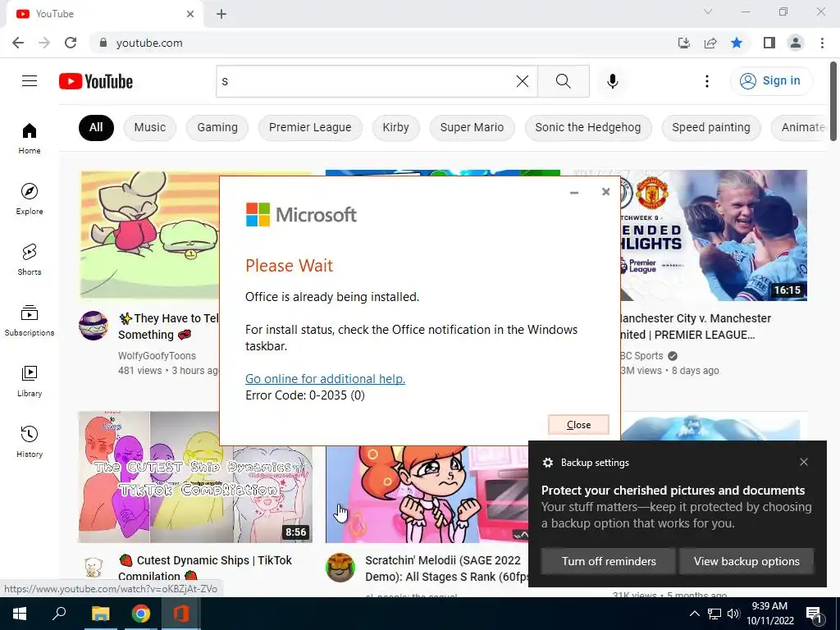Click the YouTube page vertical scrollbar
This screenshot has height=630, width=840.
[x=833, y=102]
